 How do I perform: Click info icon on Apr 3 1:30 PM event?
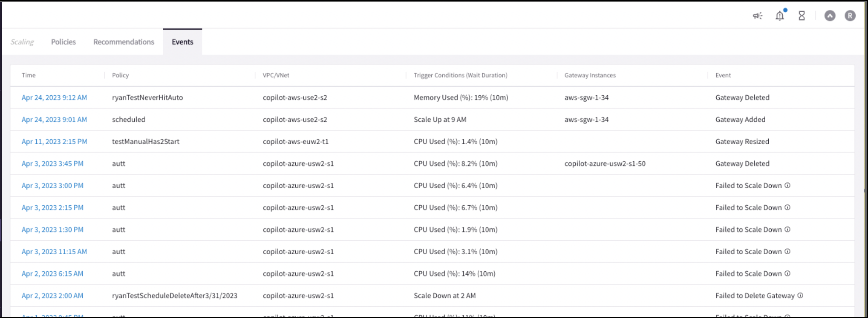787,229
